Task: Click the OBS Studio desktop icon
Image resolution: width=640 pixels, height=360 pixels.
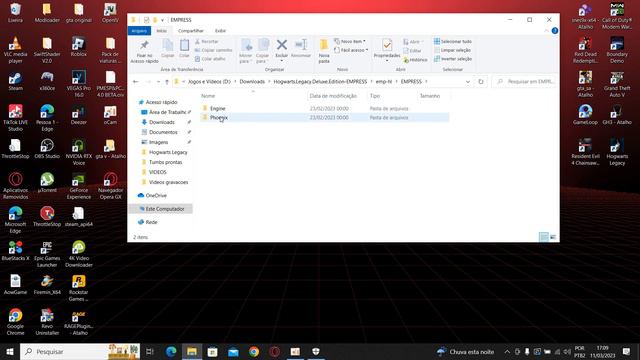Action: tap(47, 149)
